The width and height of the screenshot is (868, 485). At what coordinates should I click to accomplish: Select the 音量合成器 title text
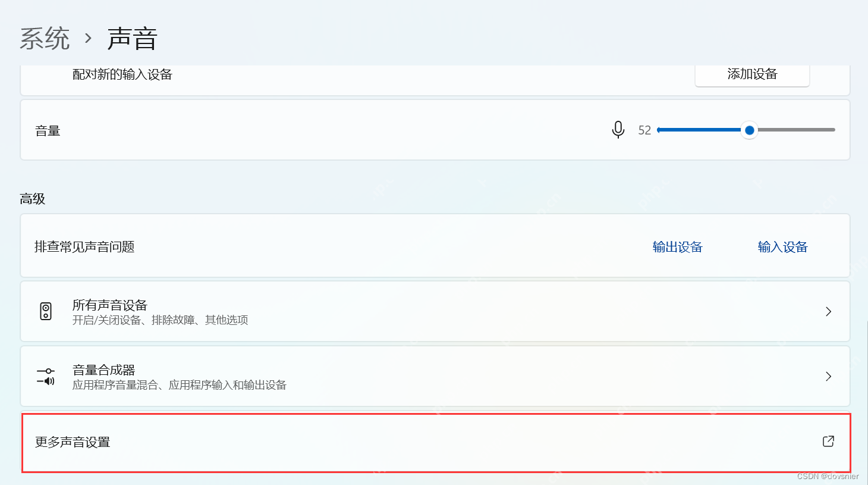(x=104, y=370)
